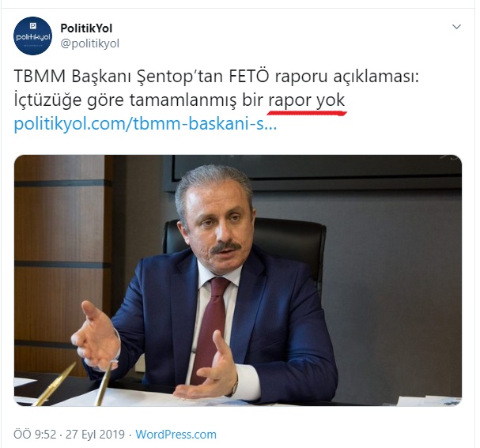Follow the politikyol.com/tbmm-baskani-s… article link
The height and width of the screenshot is (448, 480).
tap(146, 124)
